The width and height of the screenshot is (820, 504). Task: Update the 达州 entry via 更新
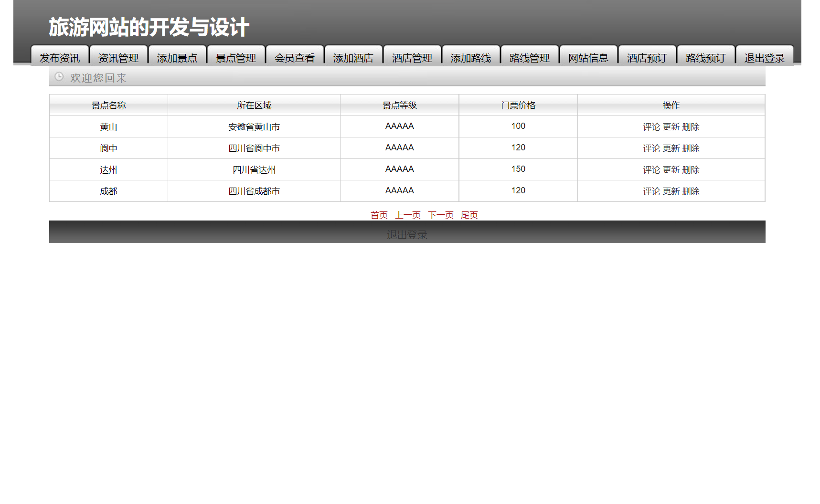coord(671,170)
